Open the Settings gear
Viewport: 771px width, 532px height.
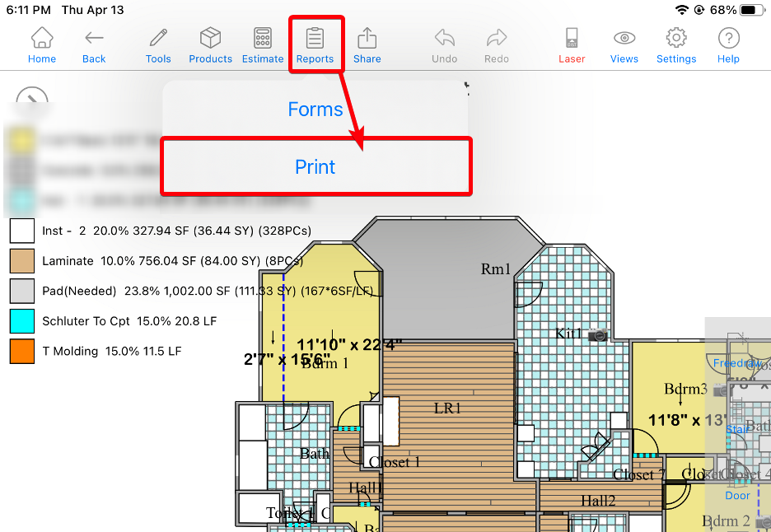pyautogui.click(x=676, y=45)
